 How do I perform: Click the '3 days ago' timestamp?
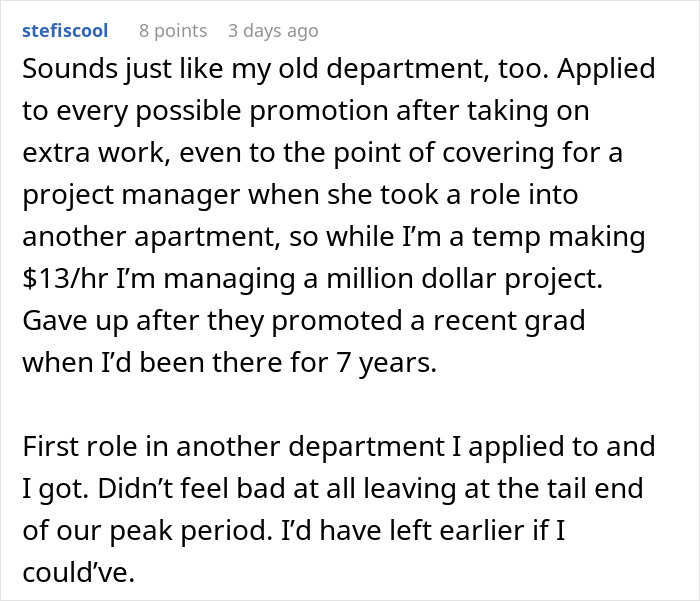point(273,31)
